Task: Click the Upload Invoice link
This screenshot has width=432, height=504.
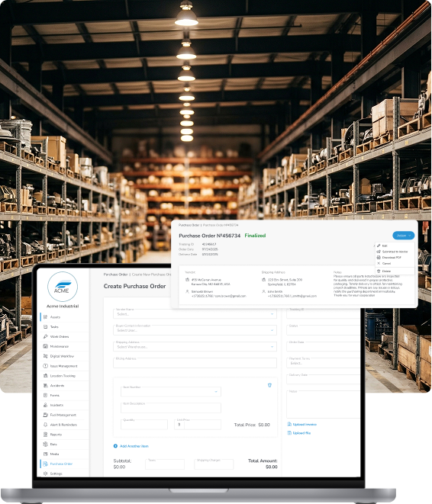Action: coord(305,424)
